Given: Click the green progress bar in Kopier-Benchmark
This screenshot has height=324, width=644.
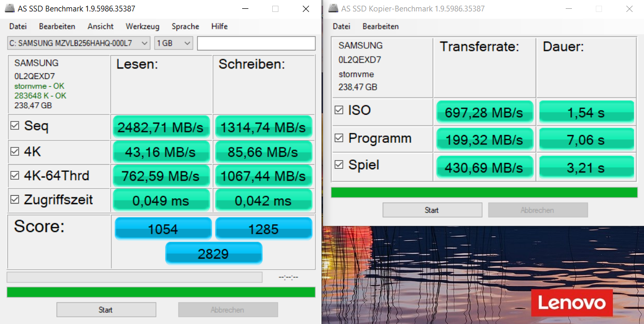Looking at the screenshot, I should pyautogui.click(x=484, y=193).
